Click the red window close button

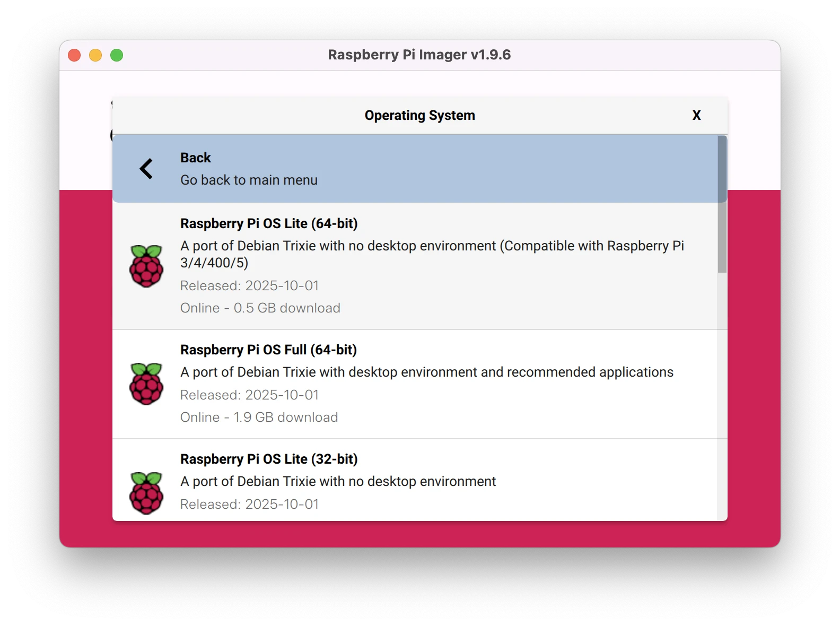click(74, 55)
